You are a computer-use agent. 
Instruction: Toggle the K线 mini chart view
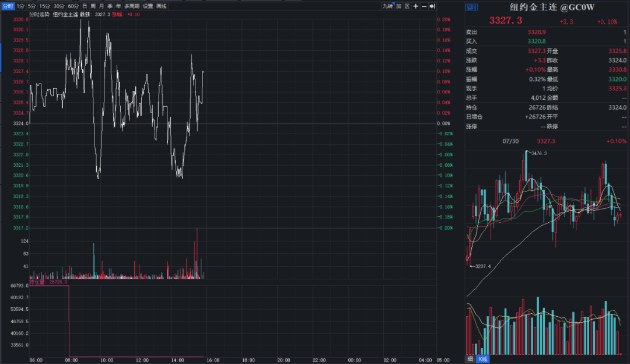pyautogui.click(x=482, y=359)
